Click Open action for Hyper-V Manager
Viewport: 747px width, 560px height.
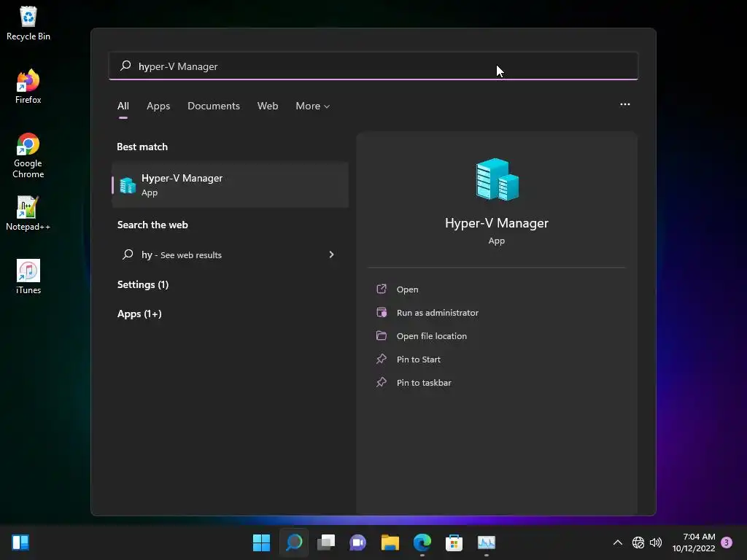[407, 289]
